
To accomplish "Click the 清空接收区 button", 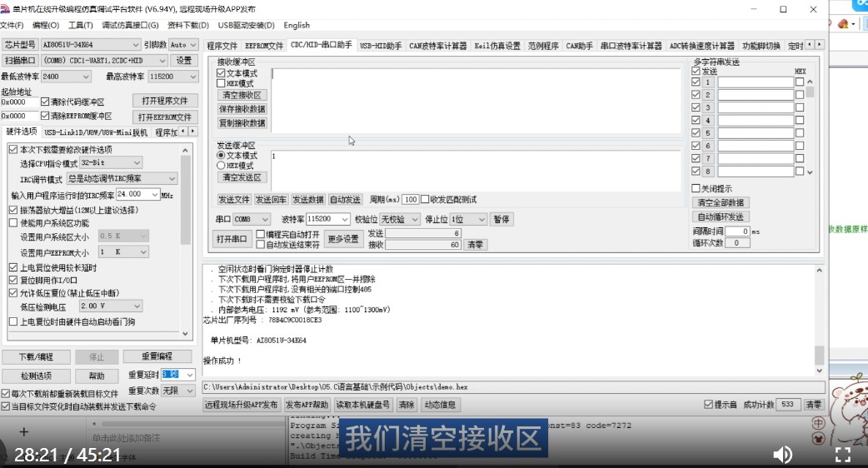I will click(242, 95).
